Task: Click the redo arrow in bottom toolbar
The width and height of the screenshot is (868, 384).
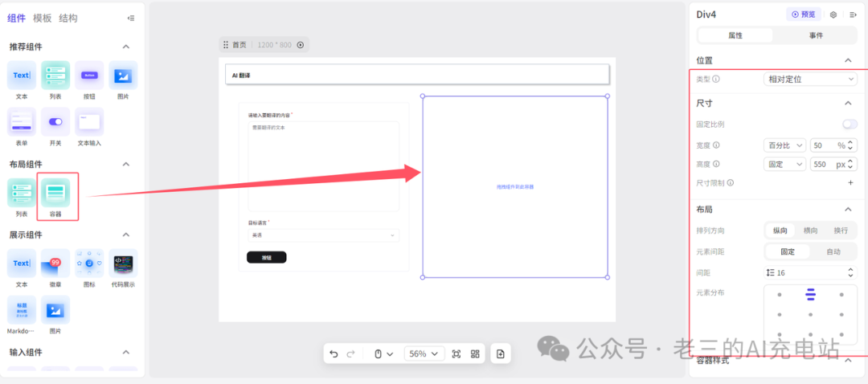Action: pos(350,354)
